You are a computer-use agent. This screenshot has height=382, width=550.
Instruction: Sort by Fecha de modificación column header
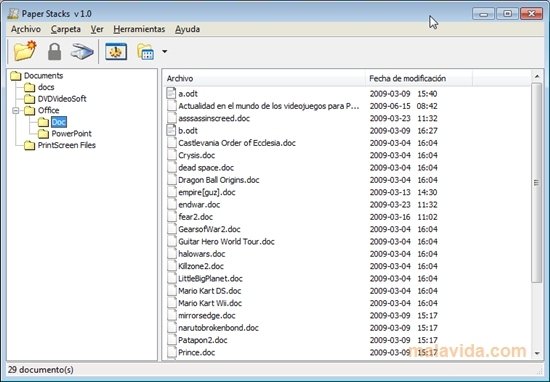419,78
